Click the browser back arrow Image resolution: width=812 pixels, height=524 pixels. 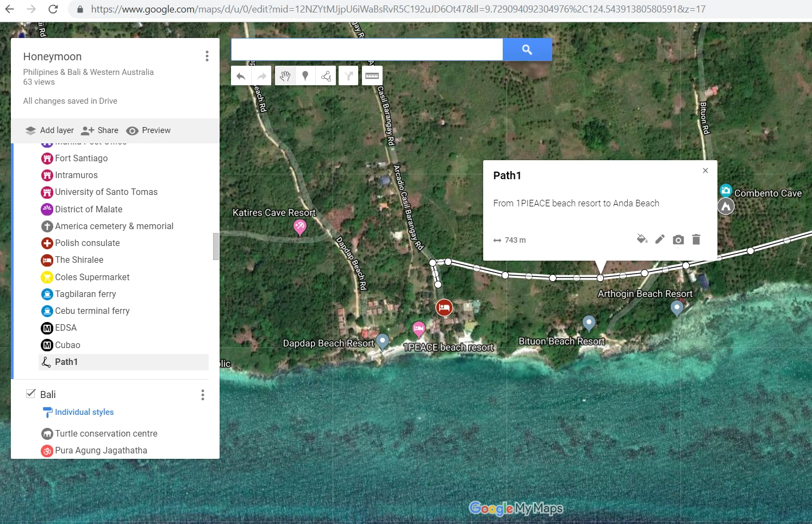[10, 9]
